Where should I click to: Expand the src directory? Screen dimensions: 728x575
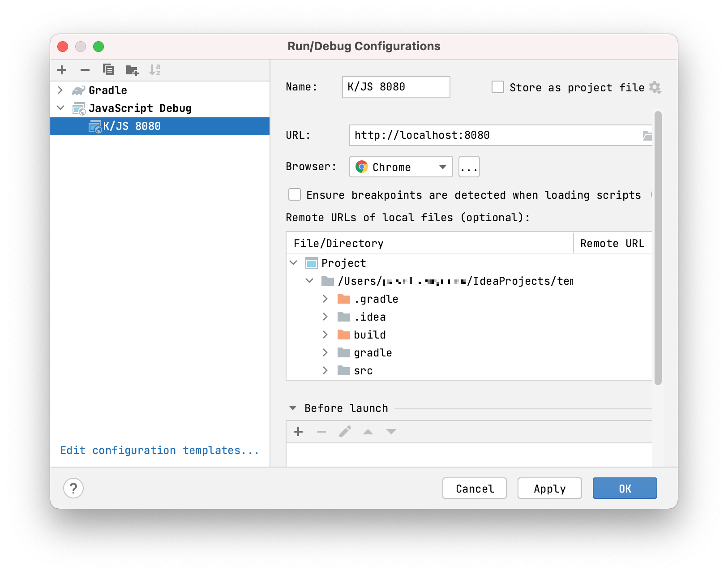coord(325,370)
